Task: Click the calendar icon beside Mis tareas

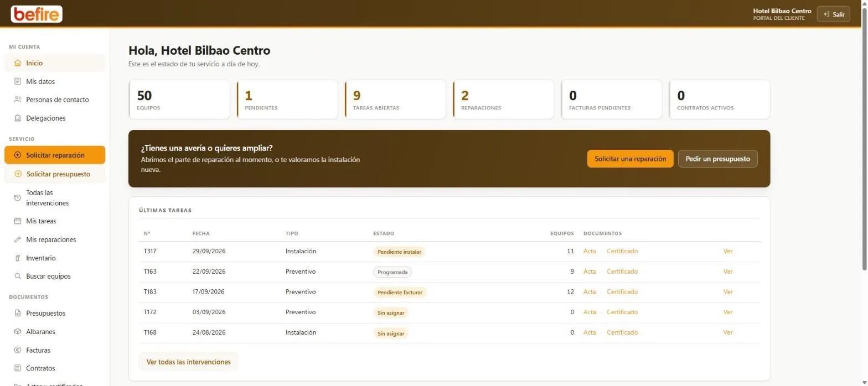Action: coord(18,221)
